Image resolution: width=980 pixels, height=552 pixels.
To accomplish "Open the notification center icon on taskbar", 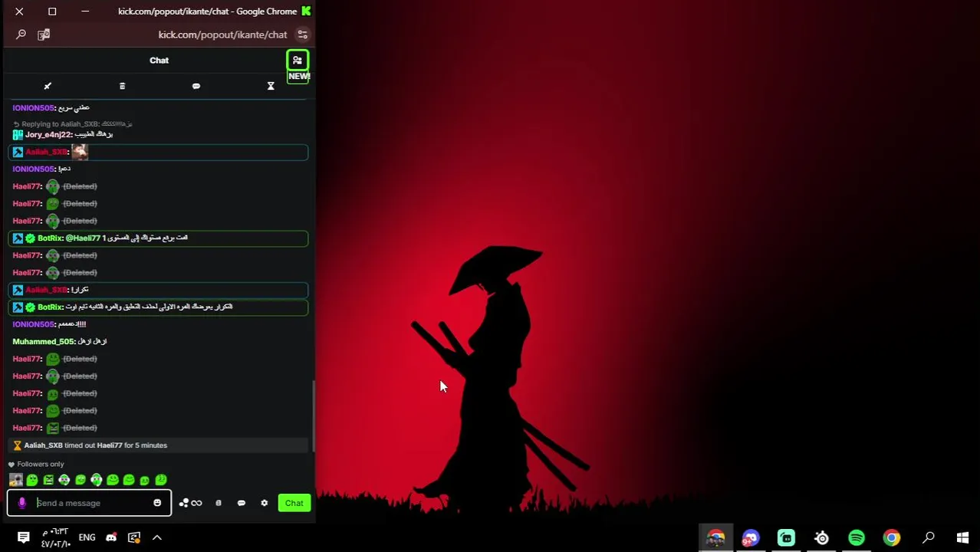I will pos(23,537).
